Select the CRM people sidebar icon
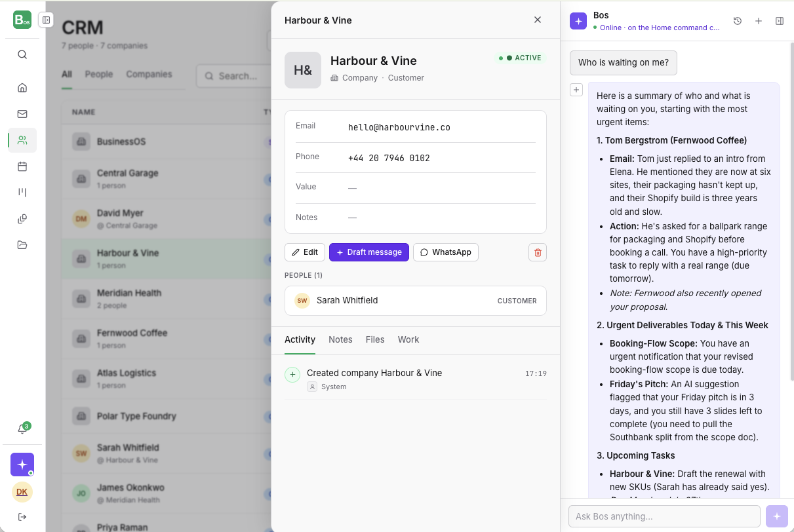The height and width of the screenshot is (532, 794). click(x=22, y=140)
